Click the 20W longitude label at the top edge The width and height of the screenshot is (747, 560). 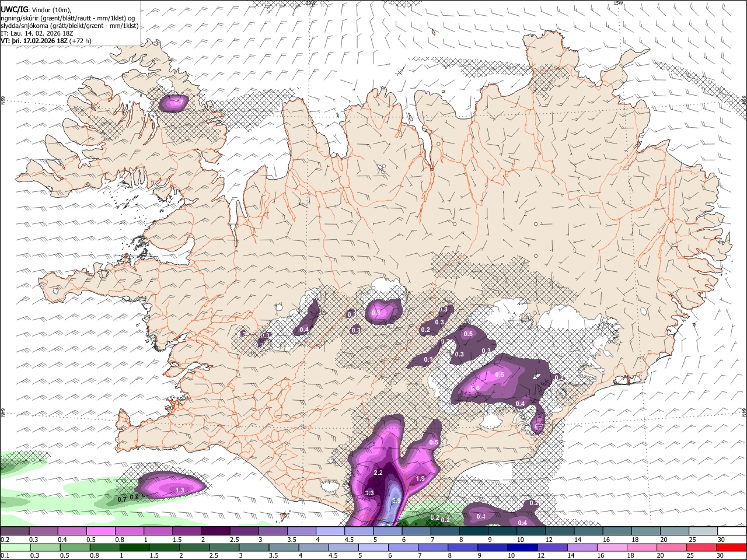click(310, 3)
